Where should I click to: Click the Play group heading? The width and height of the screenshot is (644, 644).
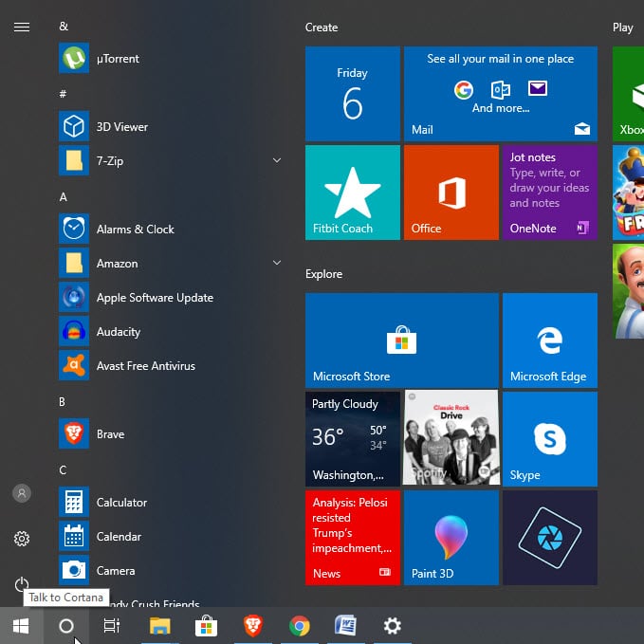click(622, 28)
